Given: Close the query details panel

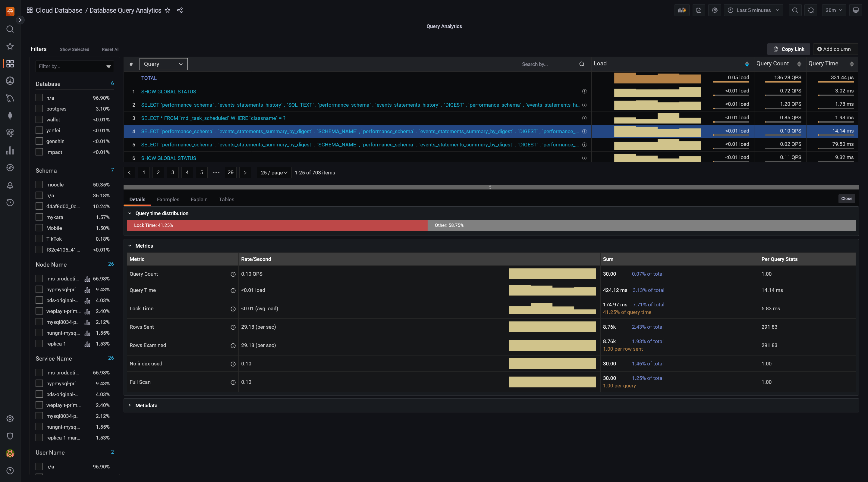Looking at the screenshot, I should click(846, 199).
